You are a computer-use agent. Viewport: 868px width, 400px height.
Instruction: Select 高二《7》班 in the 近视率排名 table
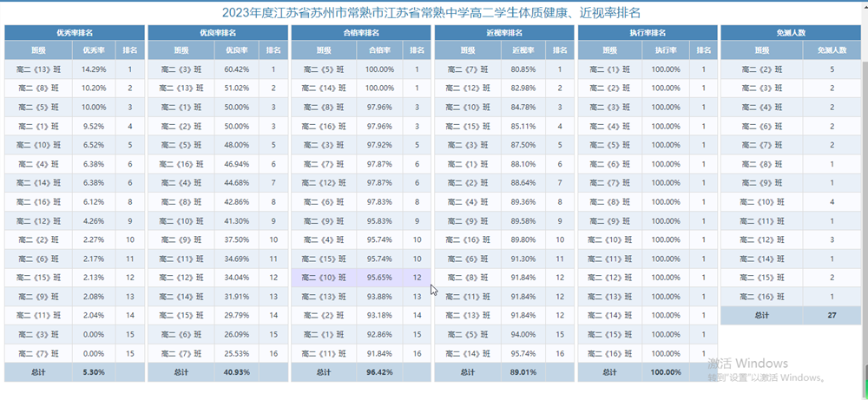click(x=468, y=69)
